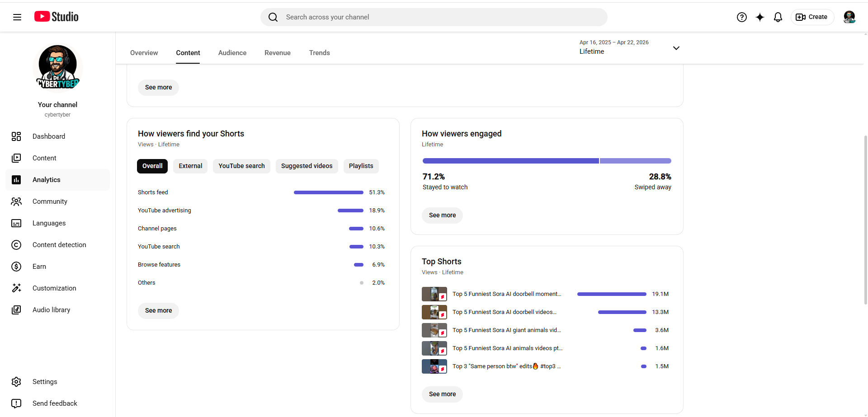Click the Dashboard sidebar icon

16,136
